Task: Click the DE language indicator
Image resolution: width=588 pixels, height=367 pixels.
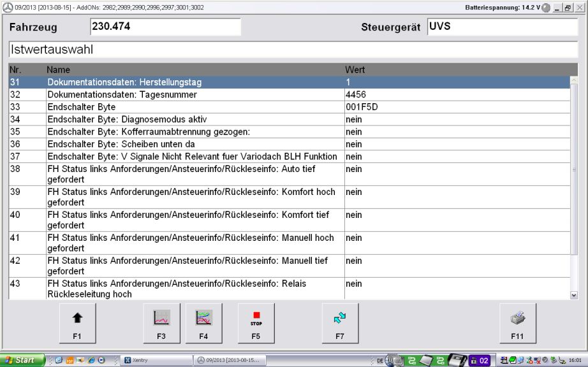Action: pyautogui.click(x=380, y=361)
